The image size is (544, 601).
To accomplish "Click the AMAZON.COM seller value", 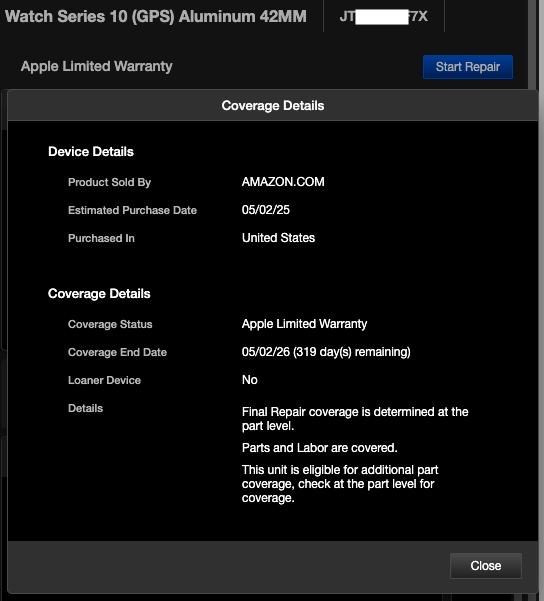I will (283, 182).
